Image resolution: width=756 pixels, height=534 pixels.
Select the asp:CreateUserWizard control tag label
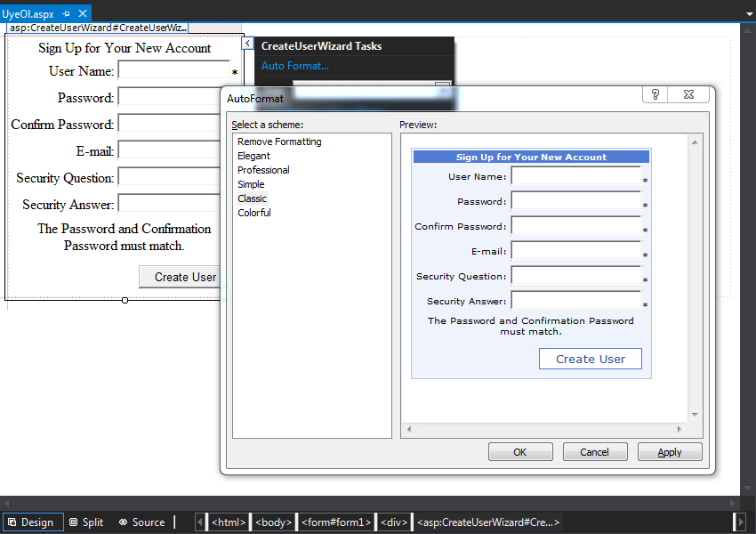pyautogui.click(x=98, y=28)
